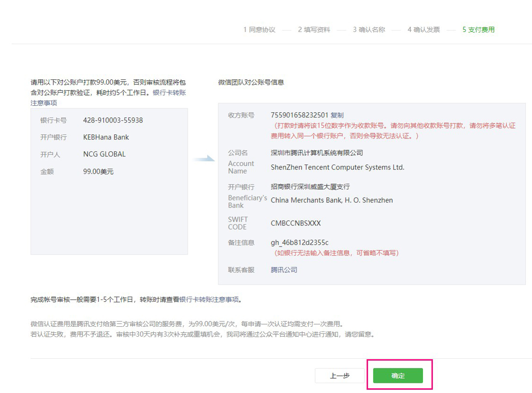Click the red note about 15-digit account
Viewport: 532px width, 393px height.
(393, 131)
